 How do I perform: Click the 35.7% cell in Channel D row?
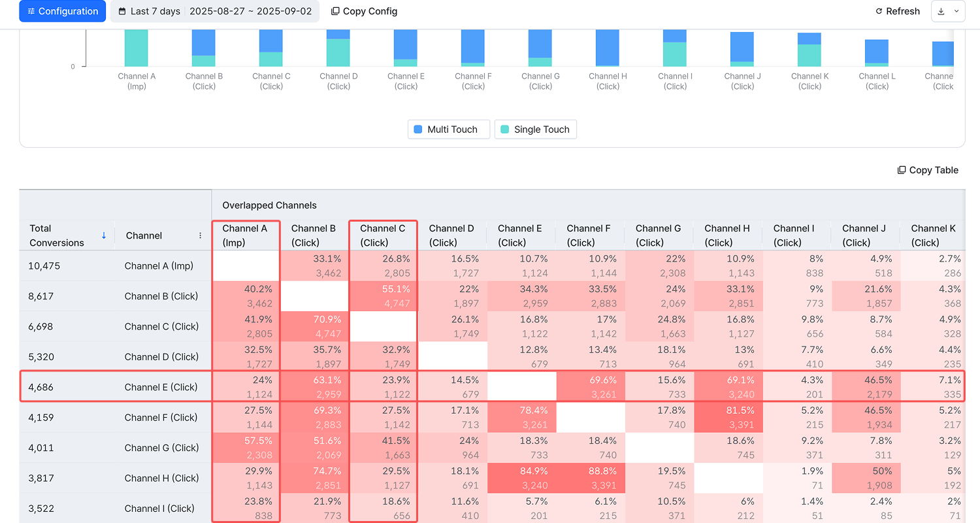315,357
